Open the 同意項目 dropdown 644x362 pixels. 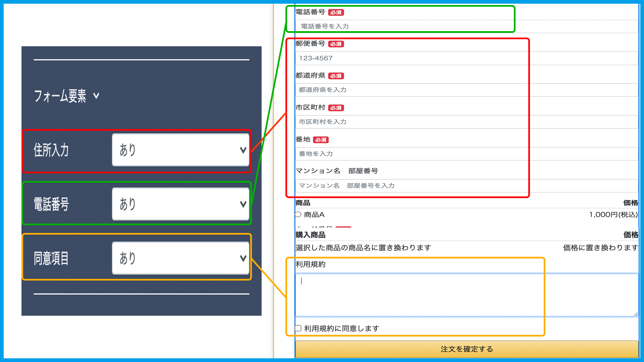pyautogui.click(x=180, y=258)
